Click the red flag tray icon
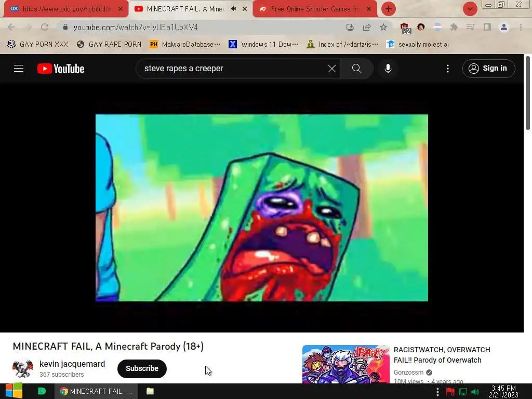 click(450, 392)
